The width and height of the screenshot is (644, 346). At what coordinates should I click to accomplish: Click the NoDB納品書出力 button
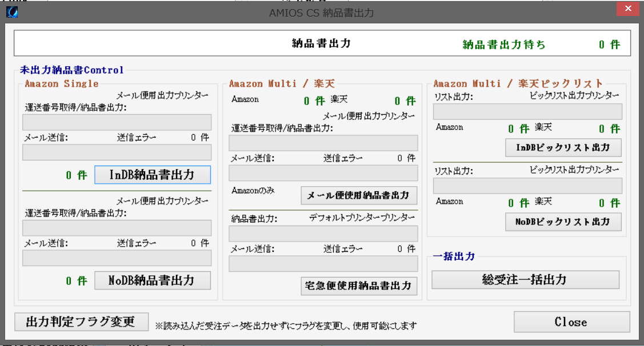click(152, 280)
